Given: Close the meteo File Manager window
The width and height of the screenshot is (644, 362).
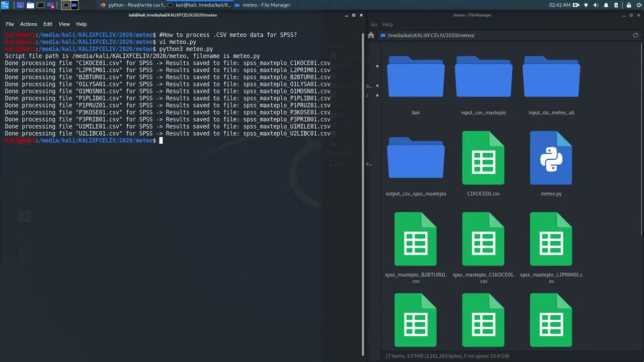Looking at the screenshot, I should (x=638, y=15).
